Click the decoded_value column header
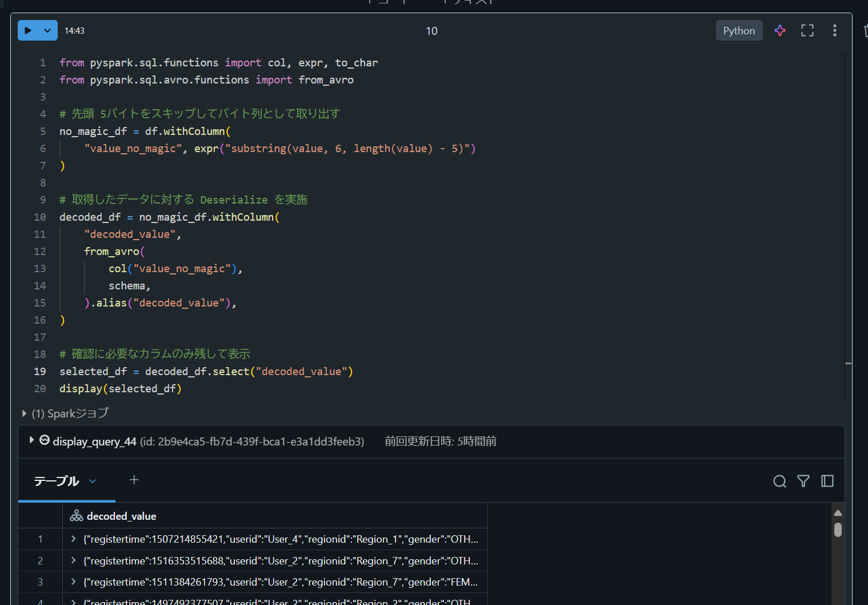868x605 pixels. (x=275, y=516)
